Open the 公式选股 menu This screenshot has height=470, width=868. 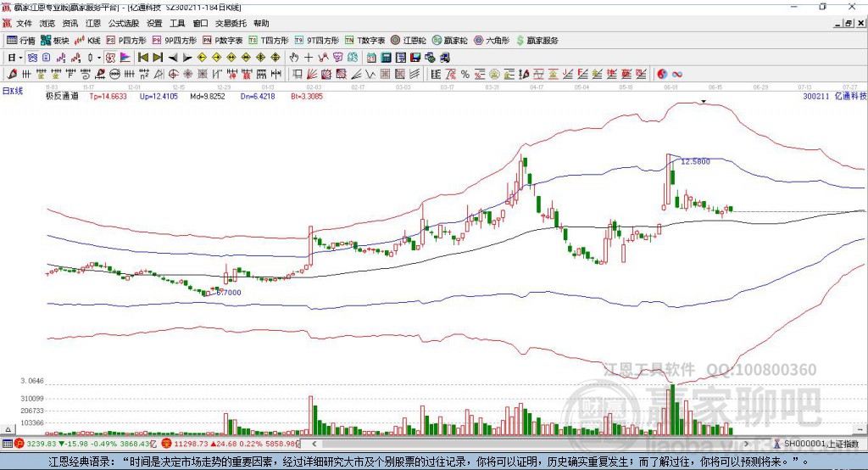[124, 23]
